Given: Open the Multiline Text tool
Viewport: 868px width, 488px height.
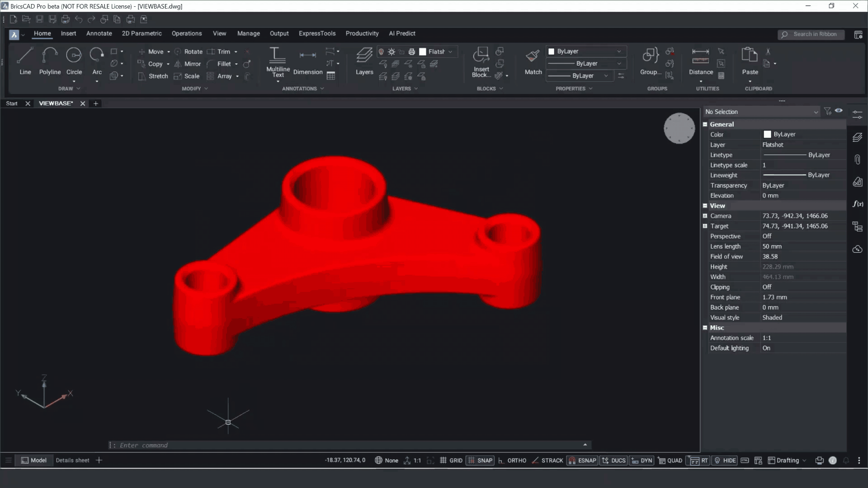Looking at the screenshot, I should click(x=278, y=56).
